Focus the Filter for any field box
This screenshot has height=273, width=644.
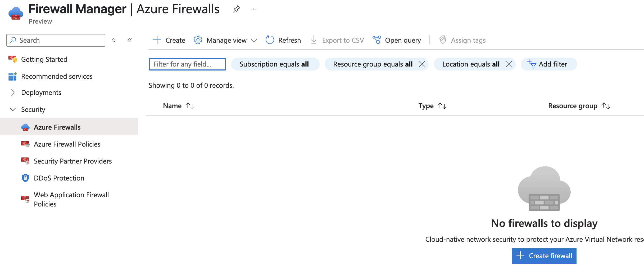point(187,64)
